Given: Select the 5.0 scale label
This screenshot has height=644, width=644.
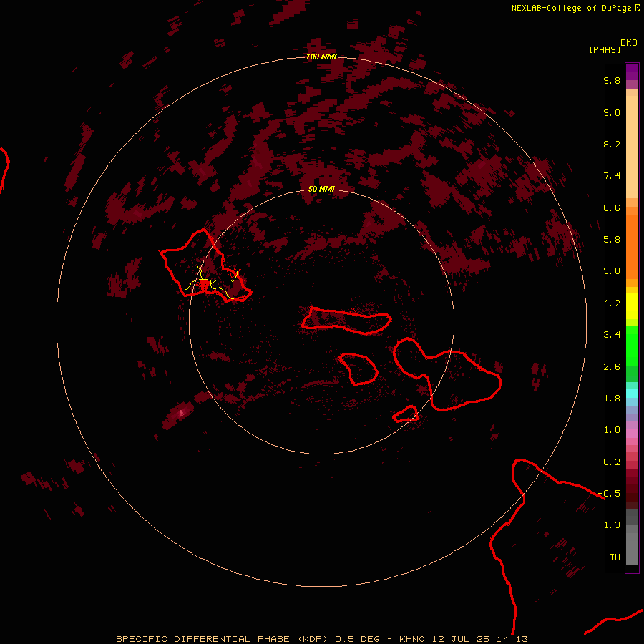Looking at the screenshot, I should point(612,271).
